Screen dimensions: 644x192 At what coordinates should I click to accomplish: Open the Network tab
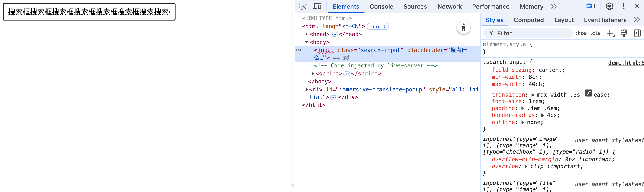[x=449, y=7]
